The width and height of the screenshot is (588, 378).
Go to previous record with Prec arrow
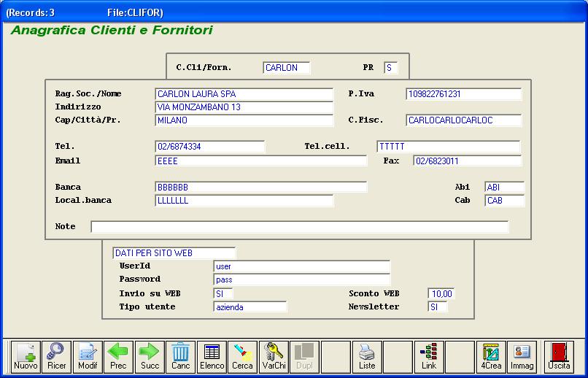(x=118, y=357)
